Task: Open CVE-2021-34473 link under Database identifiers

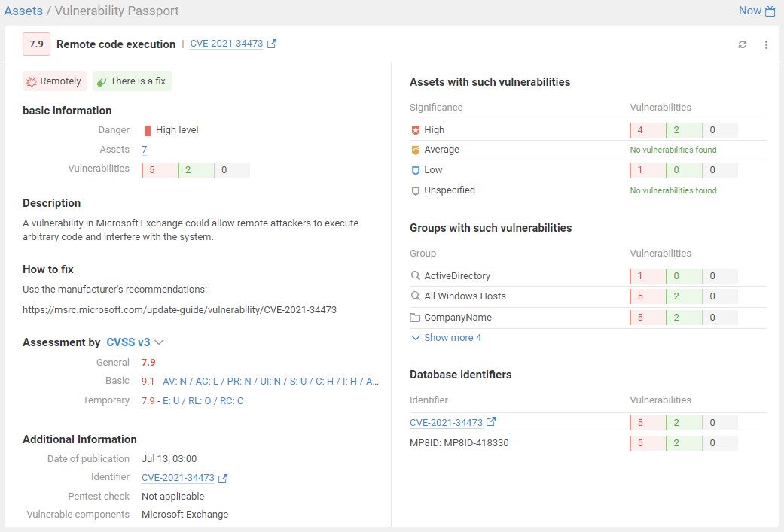Action: point(446,423)
